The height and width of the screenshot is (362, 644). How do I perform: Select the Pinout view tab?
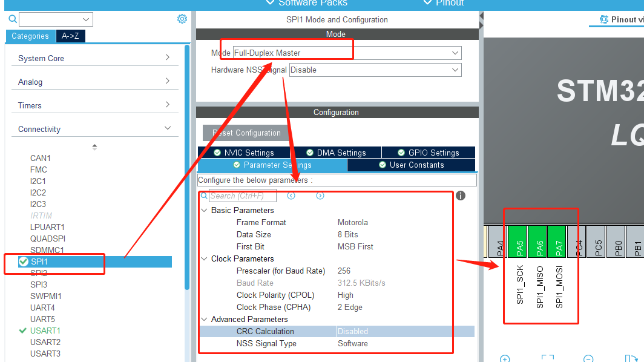[617, 19]
